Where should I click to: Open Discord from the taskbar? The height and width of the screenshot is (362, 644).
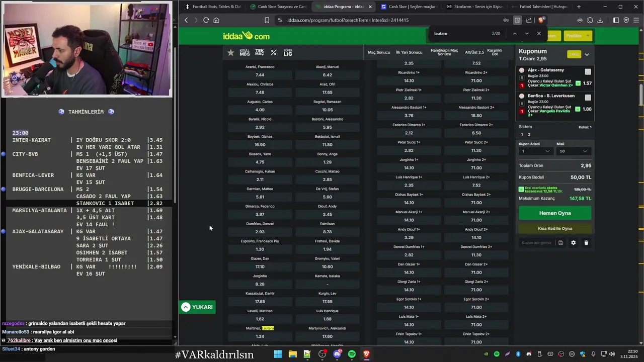pos(337,354)
